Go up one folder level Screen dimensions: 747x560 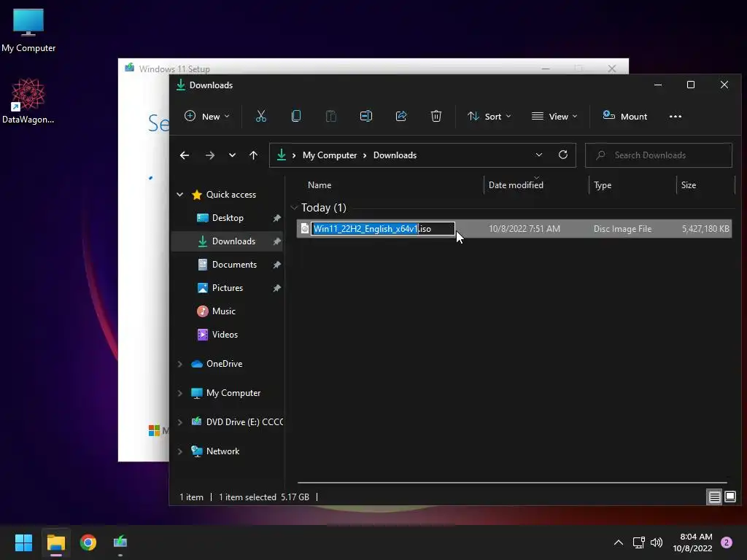tap(253, 155)
